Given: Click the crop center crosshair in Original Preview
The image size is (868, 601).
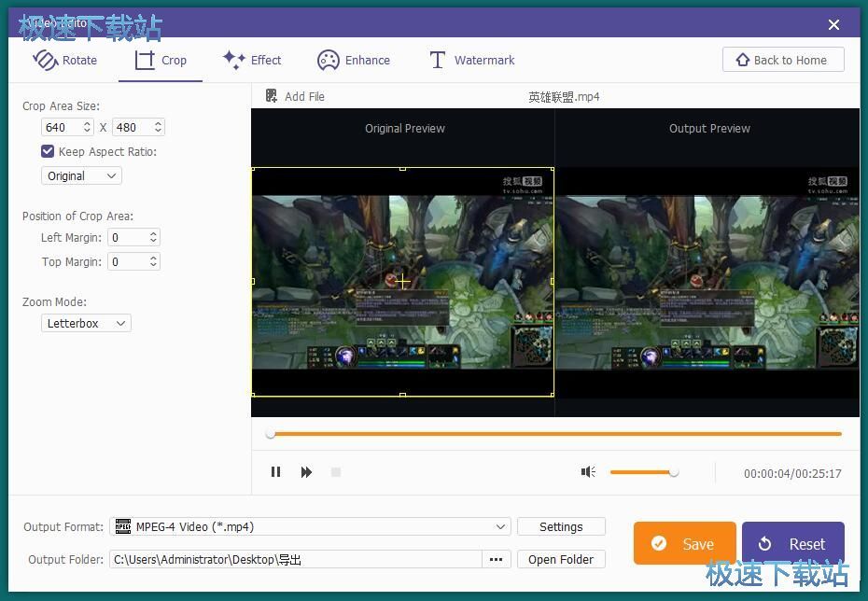Looking at the screenshot, I should click(402, 281).
